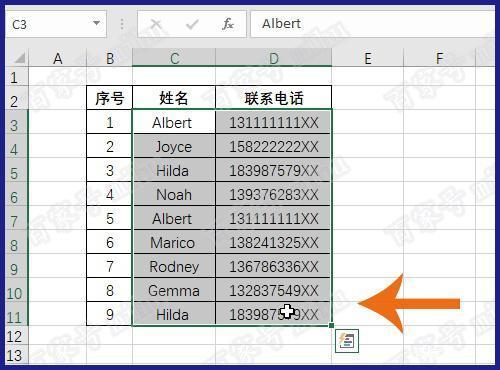Click the Marico cell

[174, 242]
